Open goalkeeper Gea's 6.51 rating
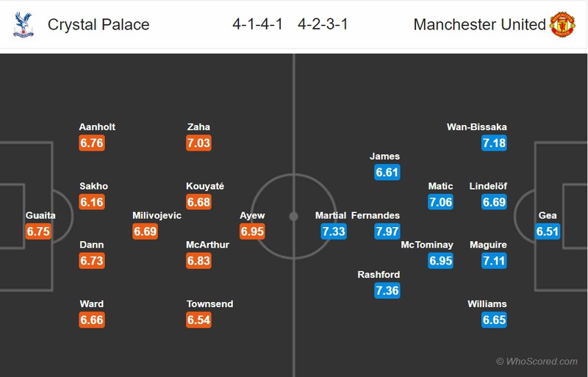The width and height of the screenshot is (588, 377). click(x=548, y=231)
